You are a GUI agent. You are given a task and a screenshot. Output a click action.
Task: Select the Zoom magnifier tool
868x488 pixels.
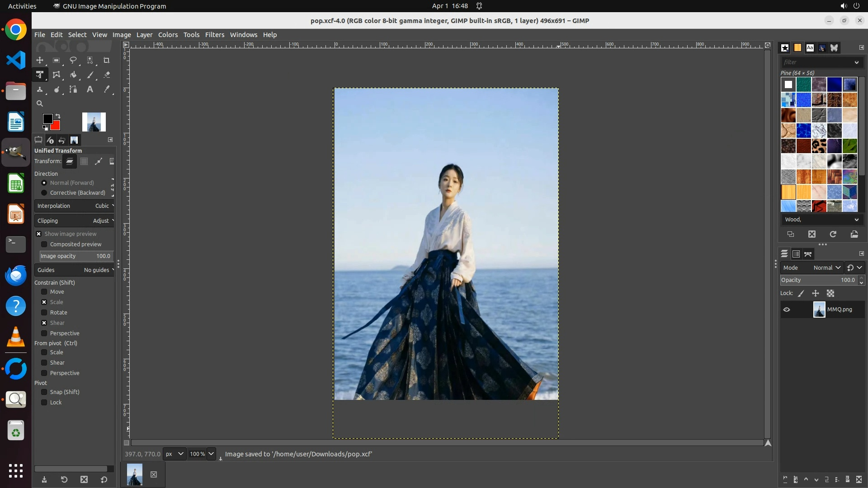pos(40,103)
